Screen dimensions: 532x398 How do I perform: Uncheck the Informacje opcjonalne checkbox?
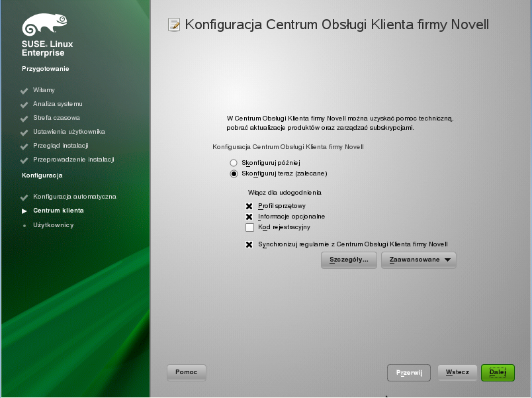point(249,217)
